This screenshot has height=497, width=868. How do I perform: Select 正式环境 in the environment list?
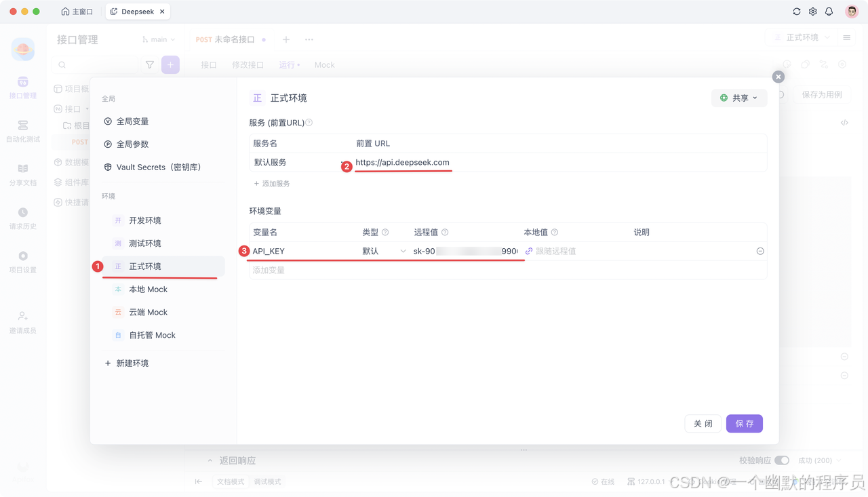pyautogui.click(x=163, y=266)
